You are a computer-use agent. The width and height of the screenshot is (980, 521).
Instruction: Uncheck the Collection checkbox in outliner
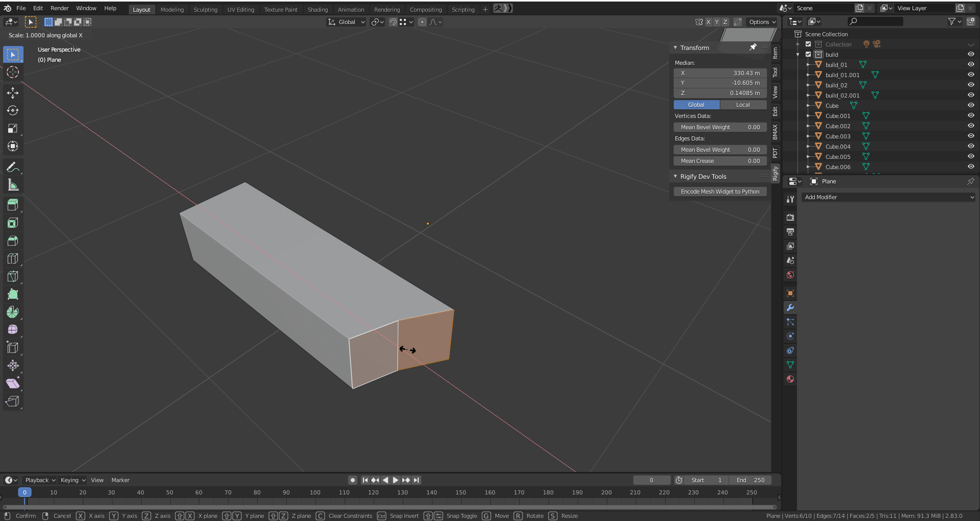click(x=808, y=44)
